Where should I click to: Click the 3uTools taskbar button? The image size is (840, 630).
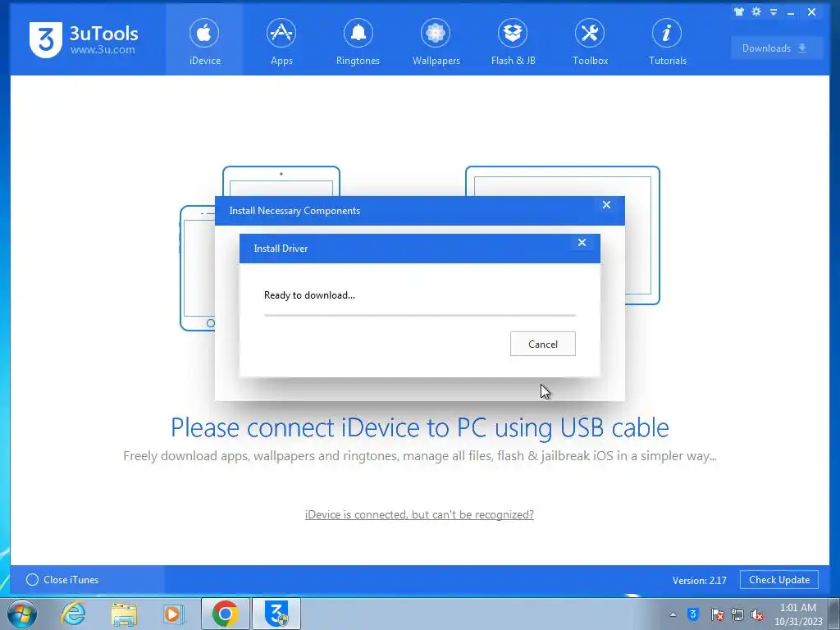(276, 614)
